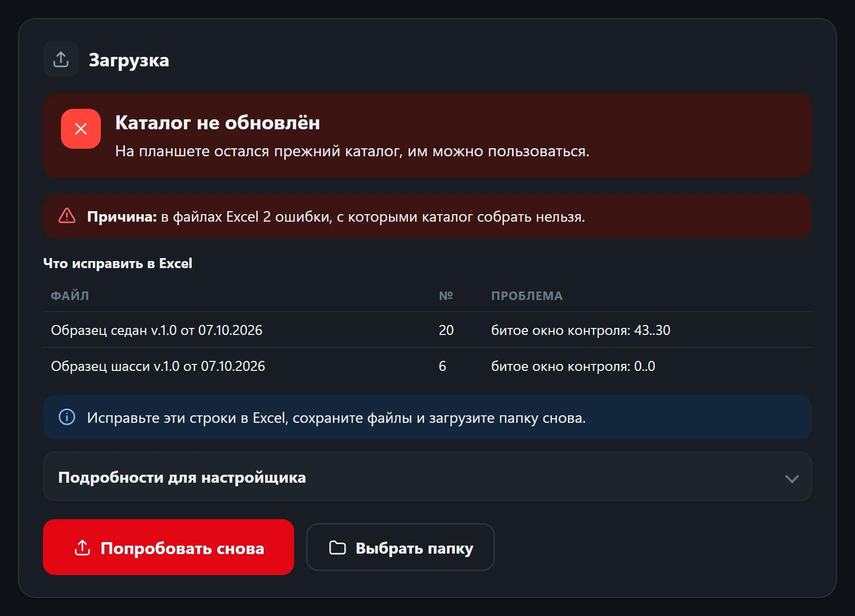Click the На планшете остался прежний каталог text
Screen dimensions: 855x616
point(352,151)
